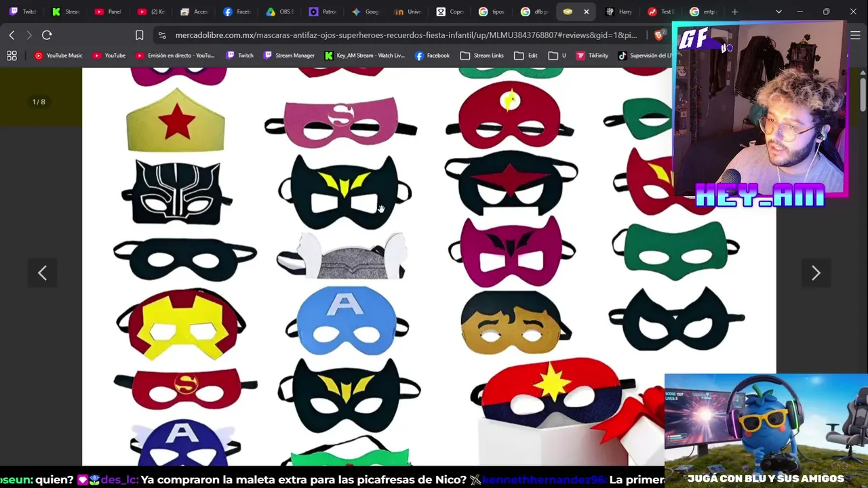
Task: Show the previous gallery image
Action: point(42,273)
